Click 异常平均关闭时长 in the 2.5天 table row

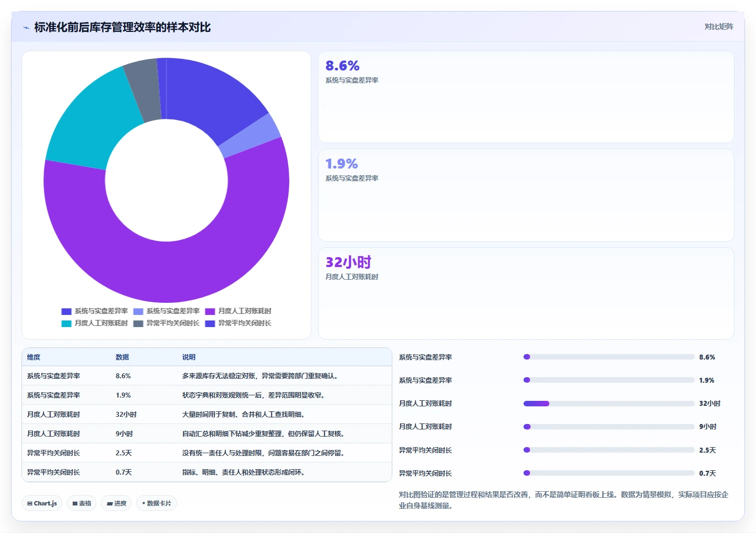[53, 453]
